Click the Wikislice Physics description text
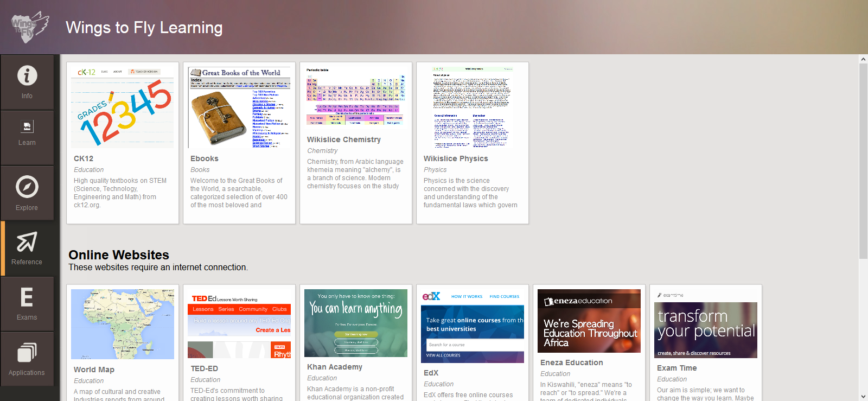This screenshot has width=868, height=401. [x=471, y=193]
